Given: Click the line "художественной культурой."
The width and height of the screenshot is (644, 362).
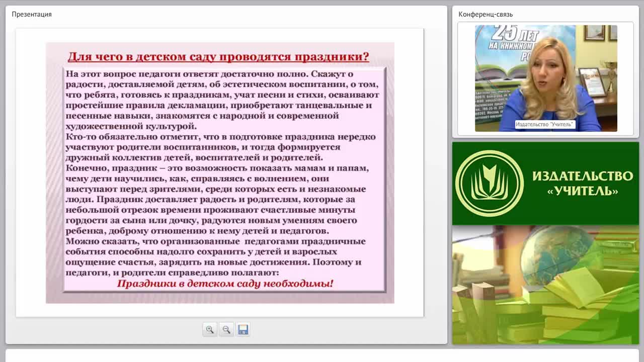Looking at the screenshot, I should pos(131,126).
